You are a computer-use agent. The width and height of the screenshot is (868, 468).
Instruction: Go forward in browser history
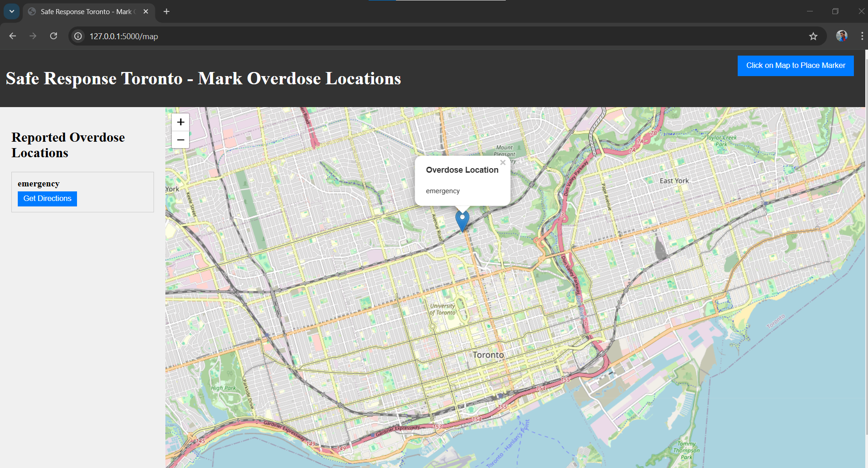click(33, 36)
